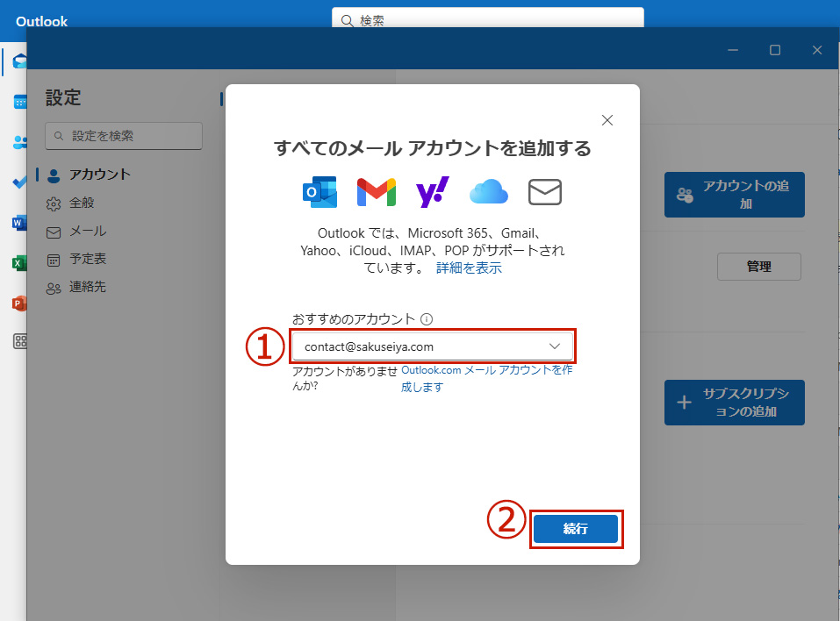Click the アカウントの追加 button
This screenshot has width=840, height=621.
point(735,195)
